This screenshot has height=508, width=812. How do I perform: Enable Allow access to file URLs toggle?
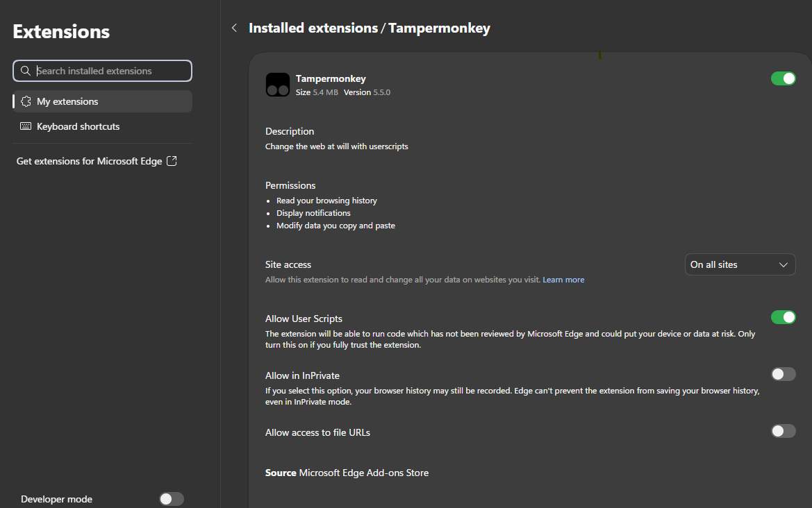point(783,431)
